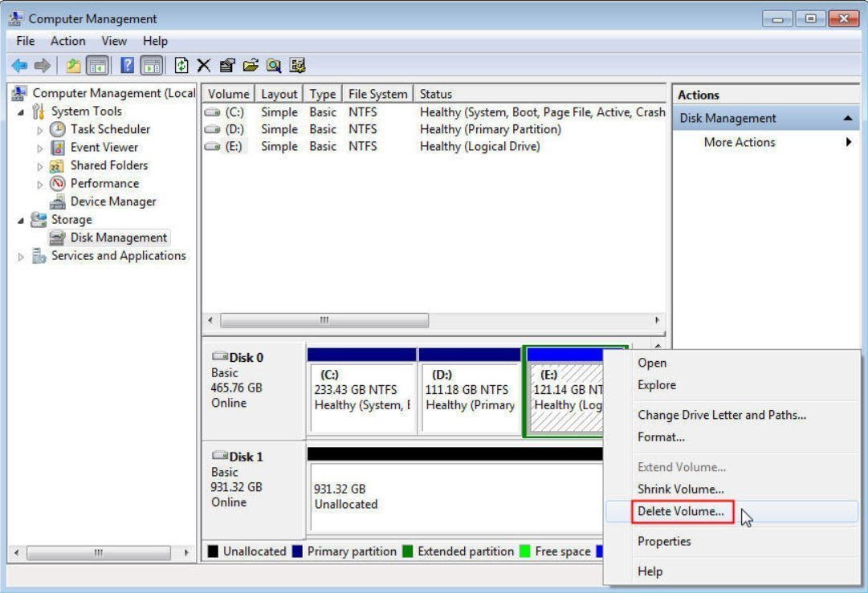The height and width of the screenshot is (593, 868).
Task: Click the Explore magnifier toolbar icon
Action: (x=274, y=66)
